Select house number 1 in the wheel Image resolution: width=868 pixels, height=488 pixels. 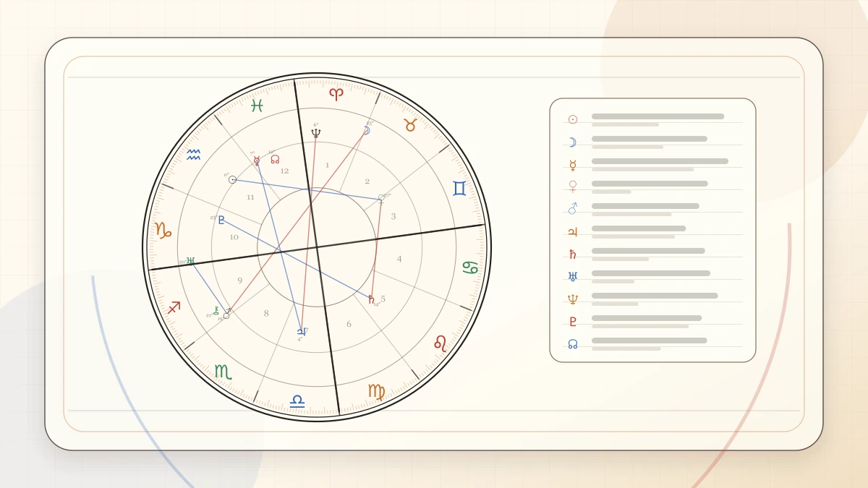pos(327,166)
